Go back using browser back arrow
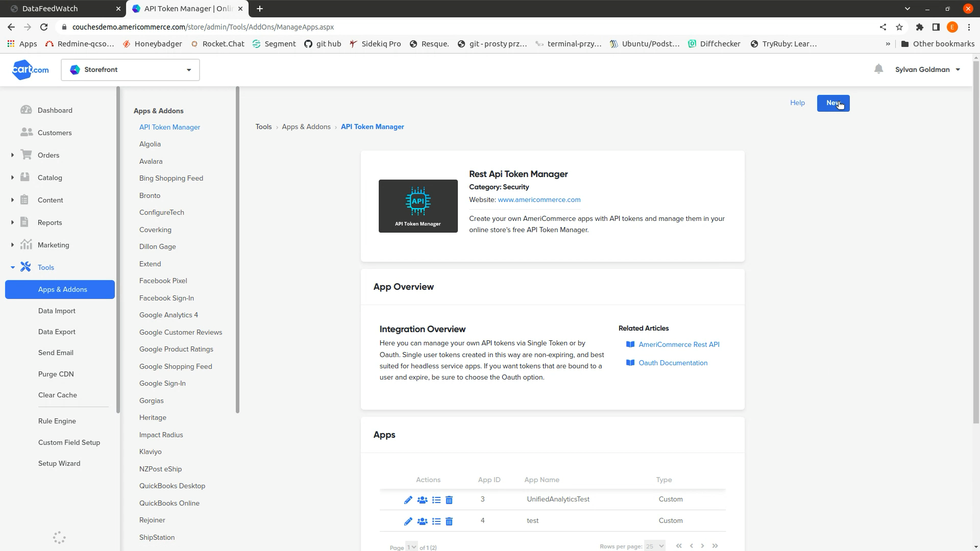980x551 pixels. tap(11, 27)
